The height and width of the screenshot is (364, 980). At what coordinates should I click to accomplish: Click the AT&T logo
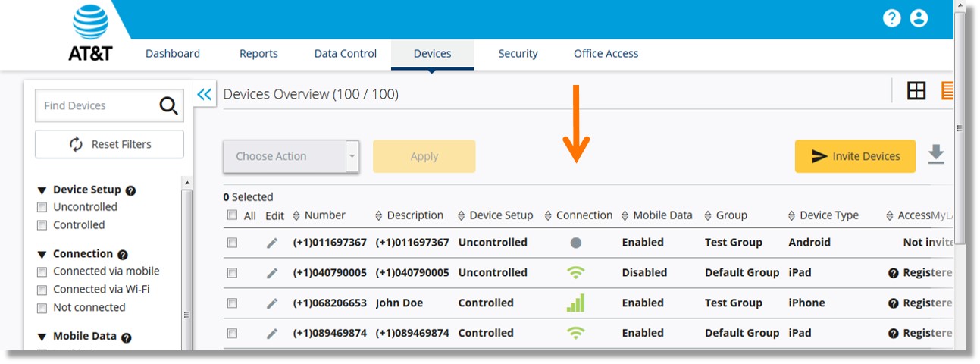(x=90, y=32)
